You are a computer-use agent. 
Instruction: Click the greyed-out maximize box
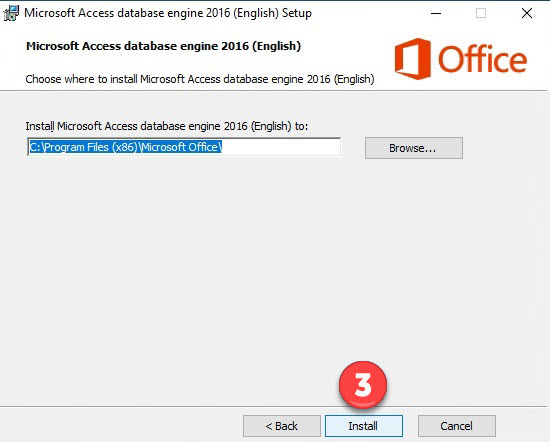481,13
